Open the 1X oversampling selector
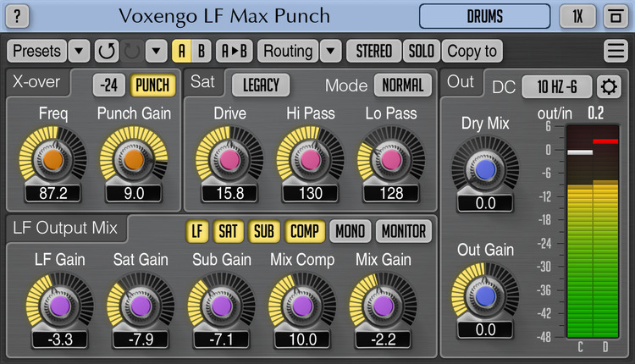The width and height of the screenshot is (635, 364). click(x=577, y=17)
